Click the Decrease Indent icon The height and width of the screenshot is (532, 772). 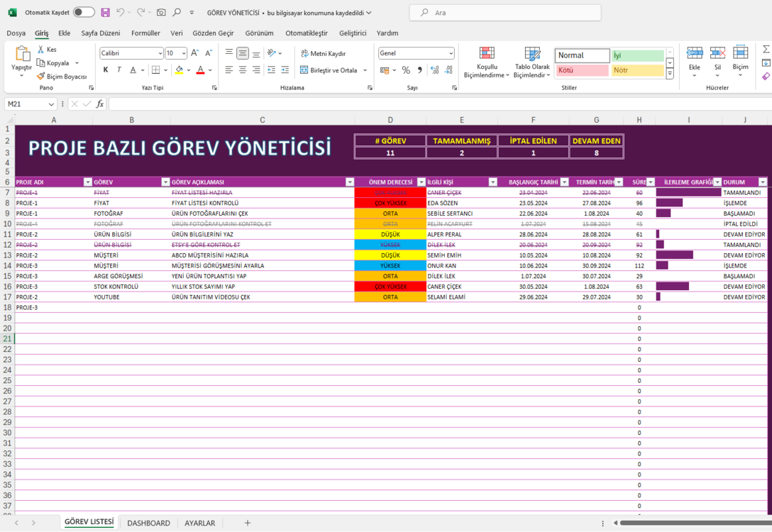(x=271, y=70)
